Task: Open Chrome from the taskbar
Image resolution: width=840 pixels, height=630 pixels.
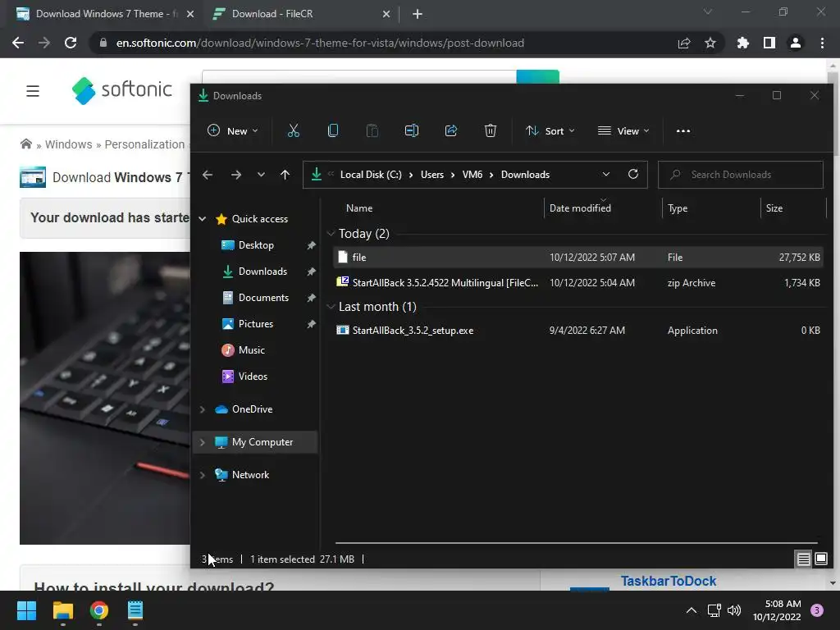Action: (99, 610)
